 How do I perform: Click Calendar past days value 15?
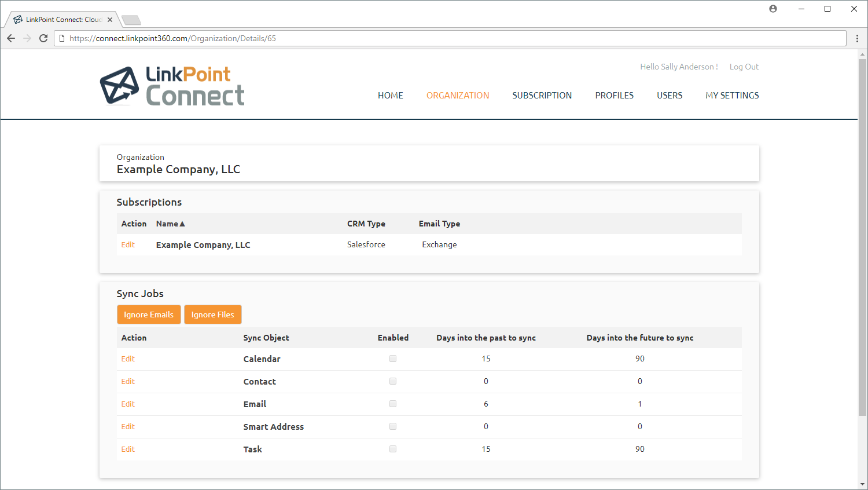click(x=486, y=359)
